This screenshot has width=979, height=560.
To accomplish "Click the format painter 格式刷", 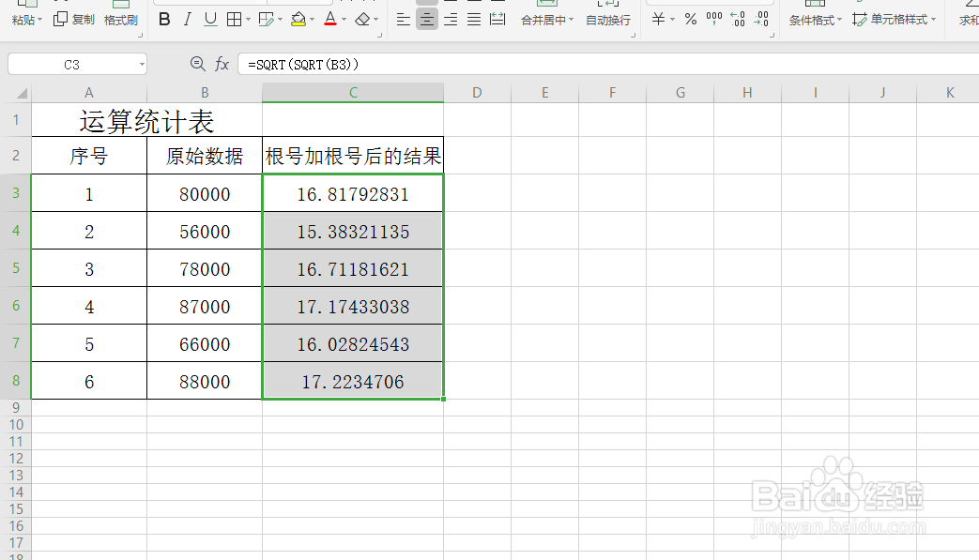I will pyautogui.click(x=120, y=20).
